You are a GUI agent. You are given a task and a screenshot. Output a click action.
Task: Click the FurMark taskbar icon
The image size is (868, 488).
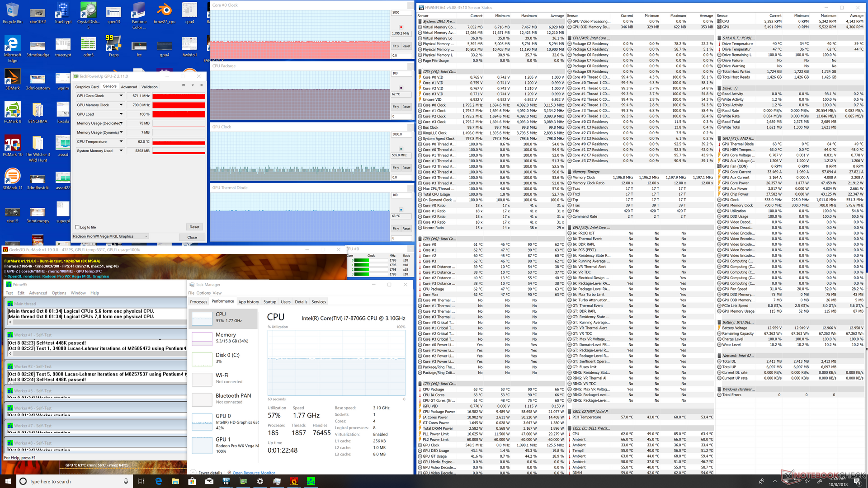(x=294, y=481)
